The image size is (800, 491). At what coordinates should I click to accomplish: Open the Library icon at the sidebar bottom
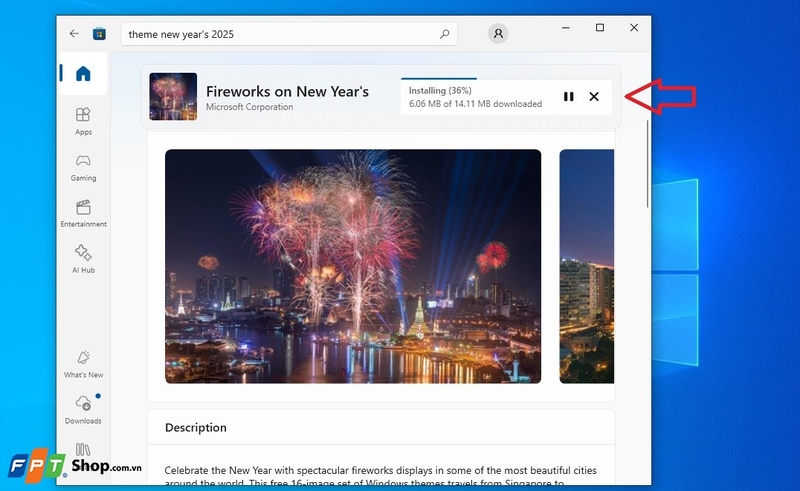(83, 450)
